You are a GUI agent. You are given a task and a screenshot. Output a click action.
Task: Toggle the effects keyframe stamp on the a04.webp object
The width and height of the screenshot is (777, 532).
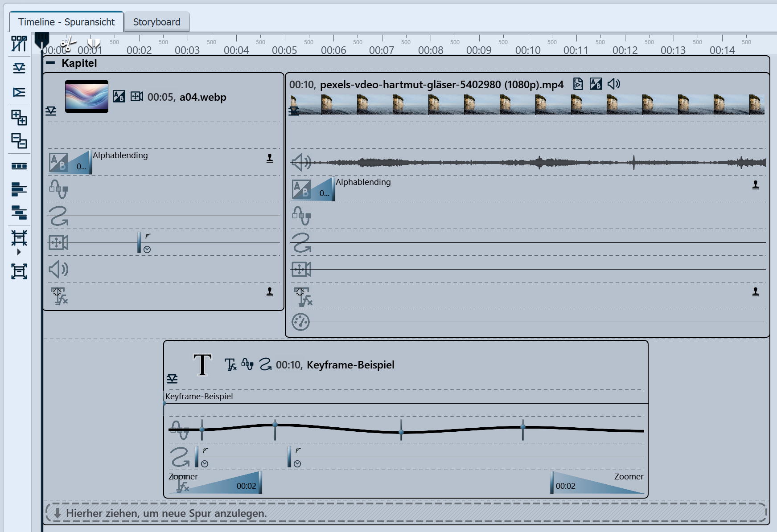269,292
